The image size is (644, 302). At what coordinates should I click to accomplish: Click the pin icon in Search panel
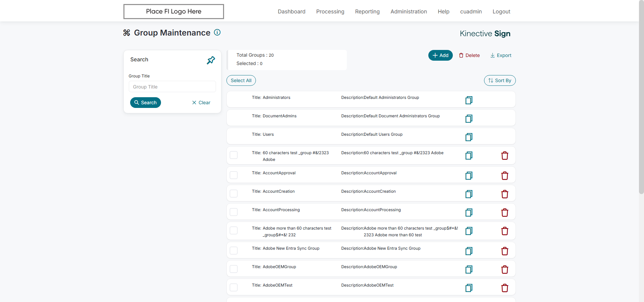[211, 60]
